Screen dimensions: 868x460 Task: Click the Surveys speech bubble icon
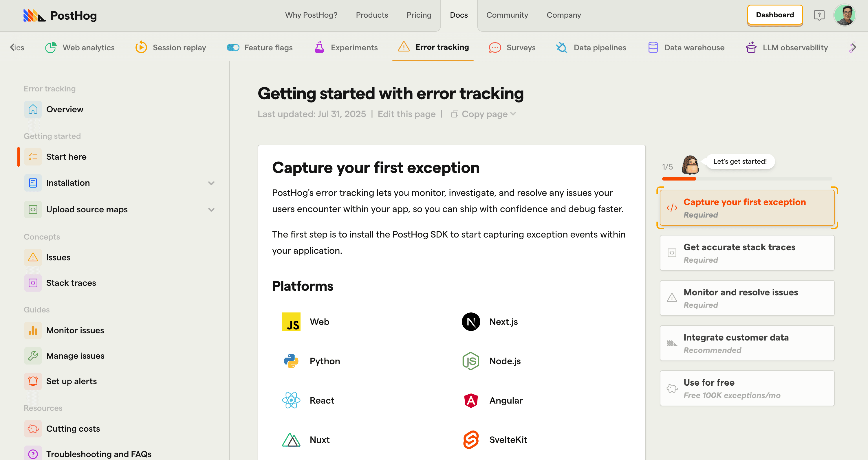click(x=495, y=47)
